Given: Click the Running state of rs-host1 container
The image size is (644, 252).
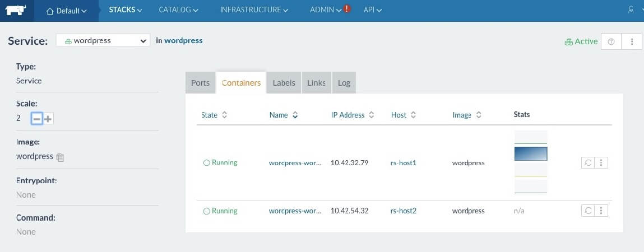Looking at the screenshot, I should 221,162.
